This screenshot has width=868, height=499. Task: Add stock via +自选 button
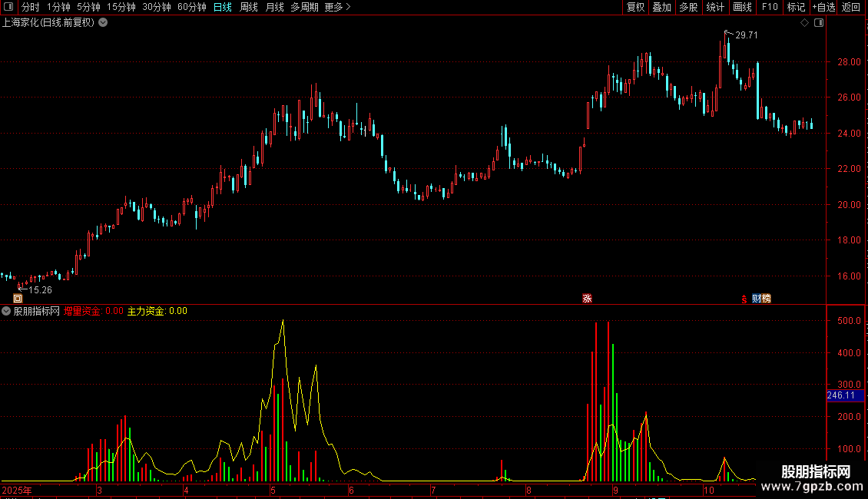[823, 7]
